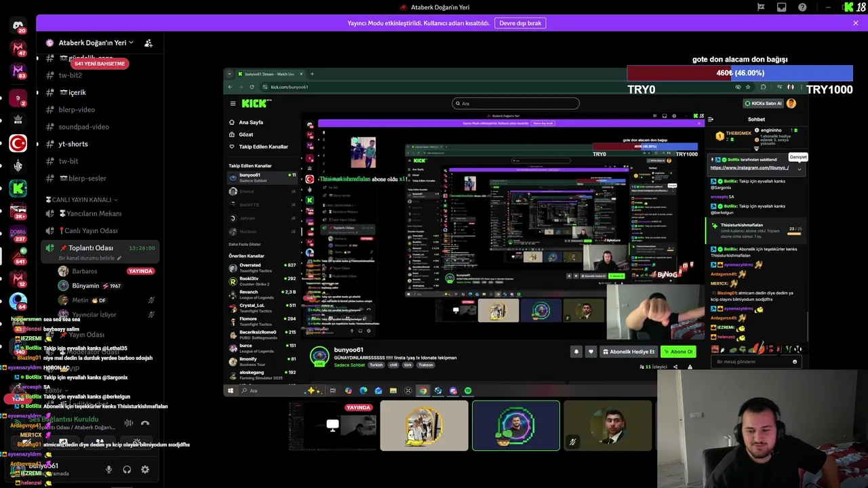868x488 pixels.
Task: Open Discord direct messages home icon
Action: coord(18,26)
